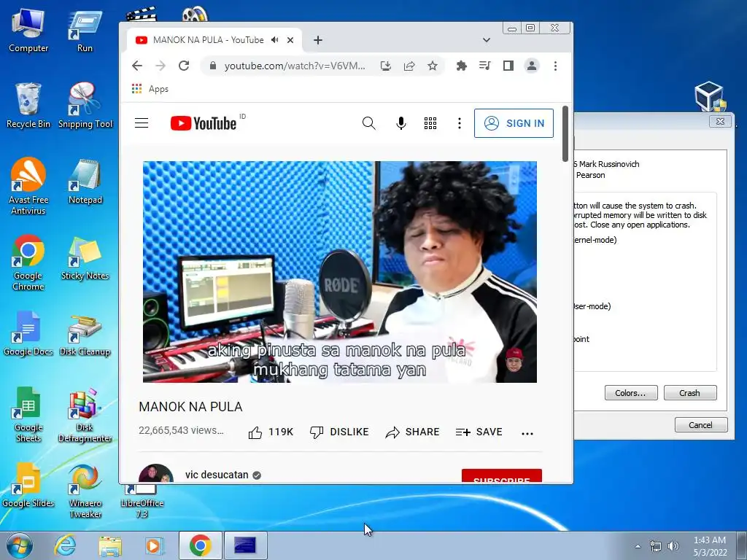Search by voice with the microphone icon
The image size is (747, 560).
pos(401,123)
